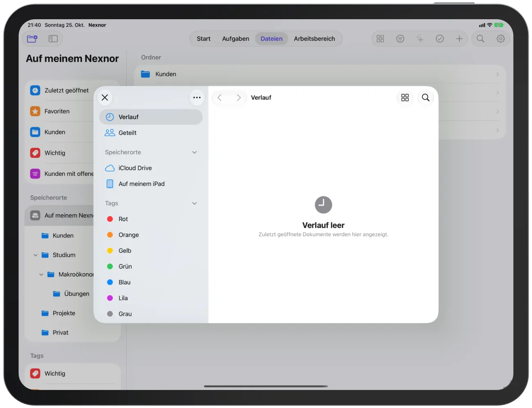Select the Grau tag

151,314
